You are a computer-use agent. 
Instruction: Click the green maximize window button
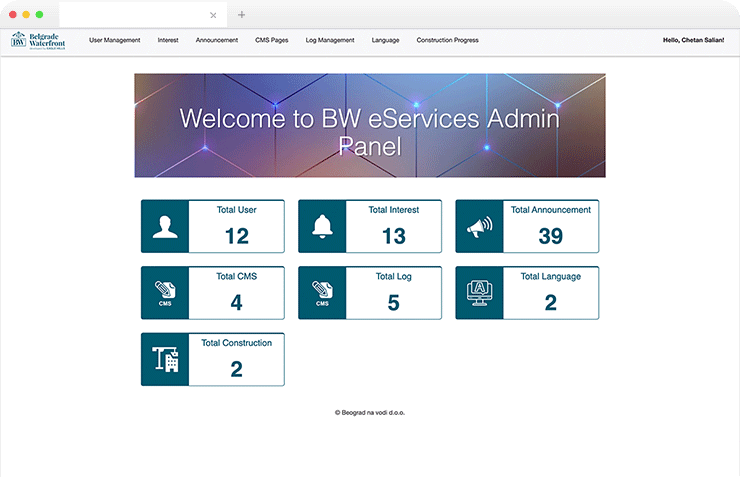(x=40, y=15)
